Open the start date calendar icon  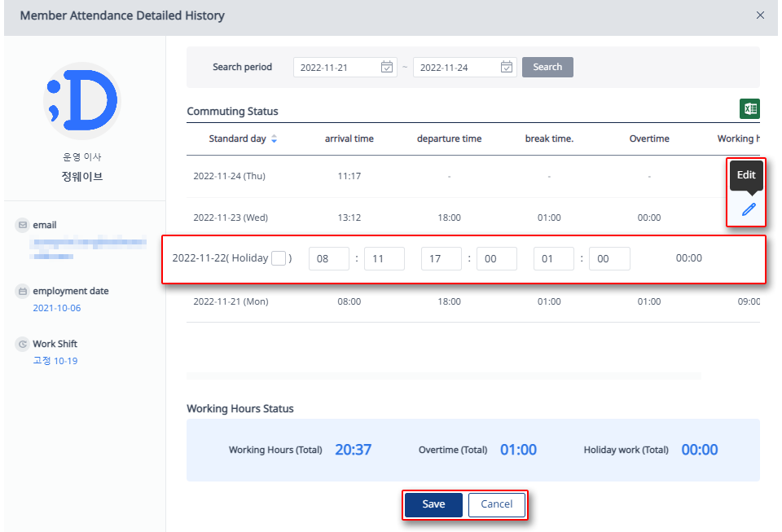coord(386,67)
